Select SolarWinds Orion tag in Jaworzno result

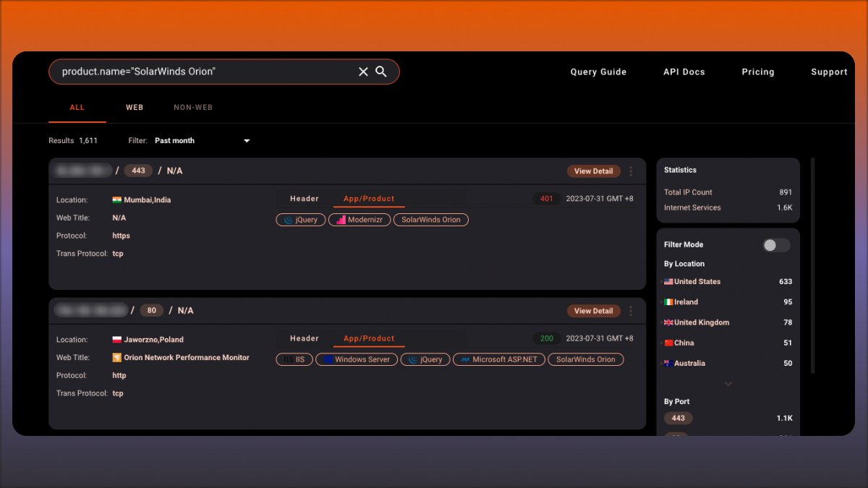585,359
